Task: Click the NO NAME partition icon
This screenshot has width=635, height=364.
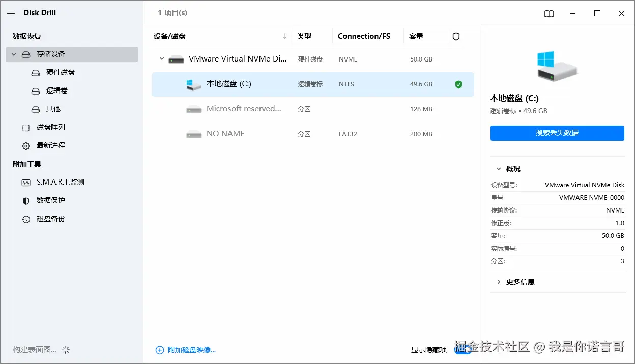Action: click(x=194, y=134)
